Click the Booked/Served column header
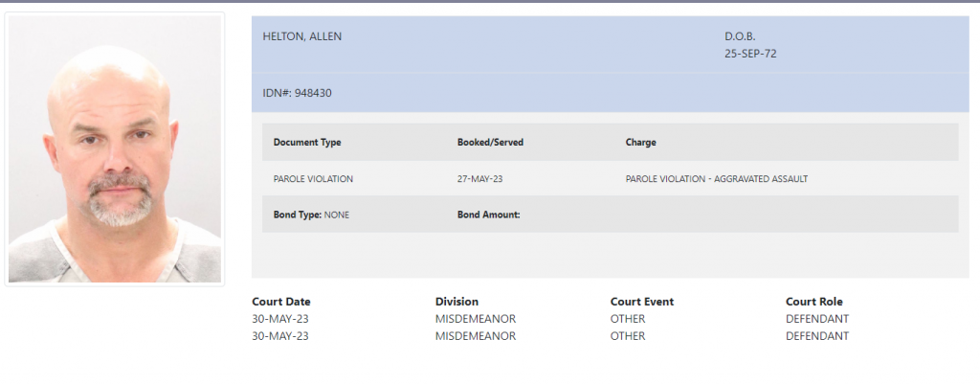Image resolution: width=980 pixels, height=385 pixels. coord(490,142)
